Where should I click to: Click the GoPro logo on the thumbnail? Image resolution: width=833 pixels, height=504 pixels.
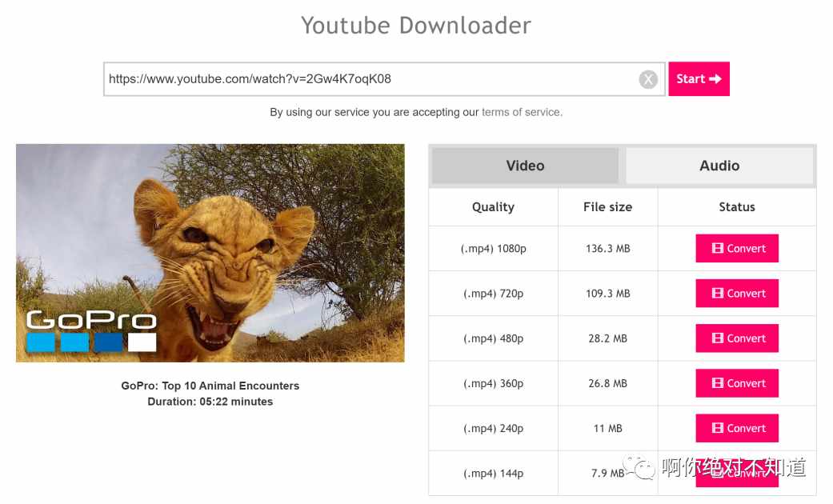[x=91, y=331]
